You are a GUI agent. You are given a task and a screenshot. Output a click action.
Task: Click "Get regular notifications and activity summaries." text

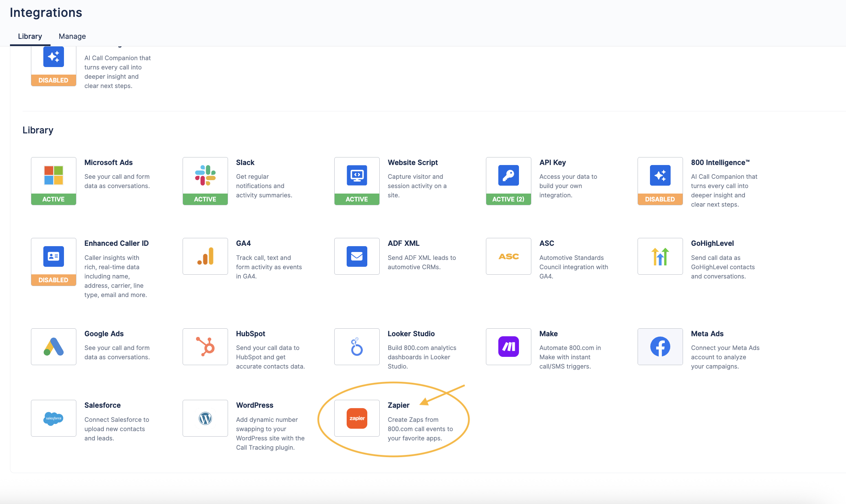pyautogui.click(x=264, y=186)
